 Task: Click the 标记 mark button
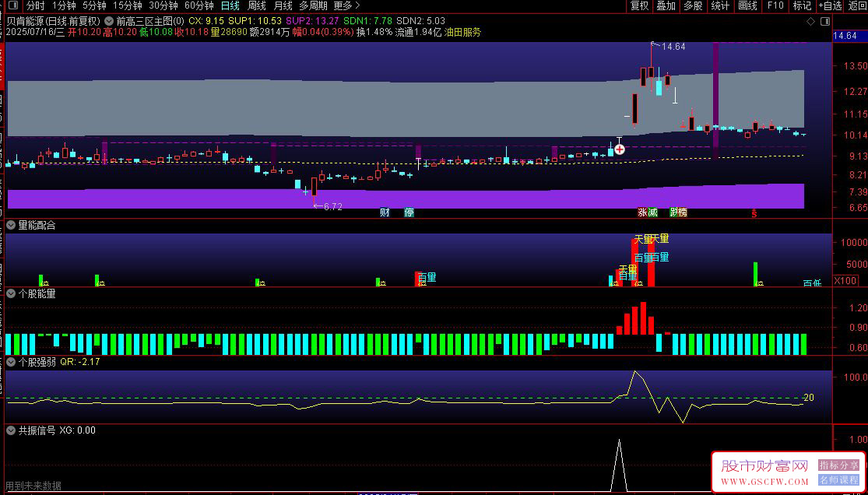point(802,6)
